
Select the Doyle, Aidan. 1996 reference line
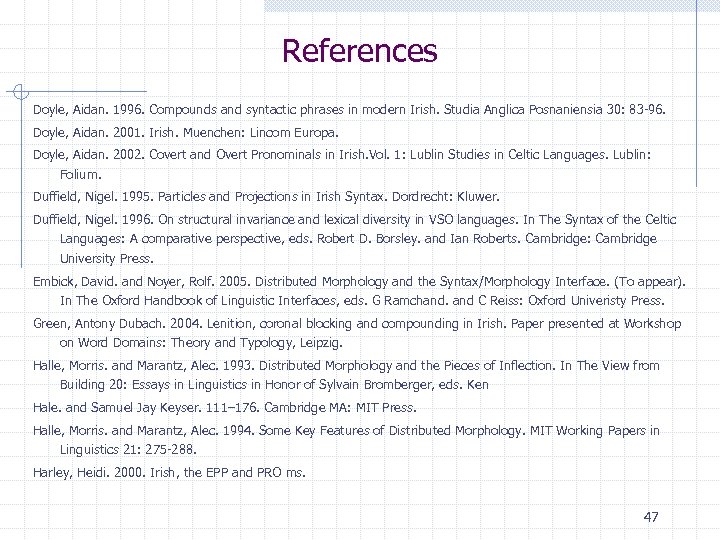click(349, 110)
